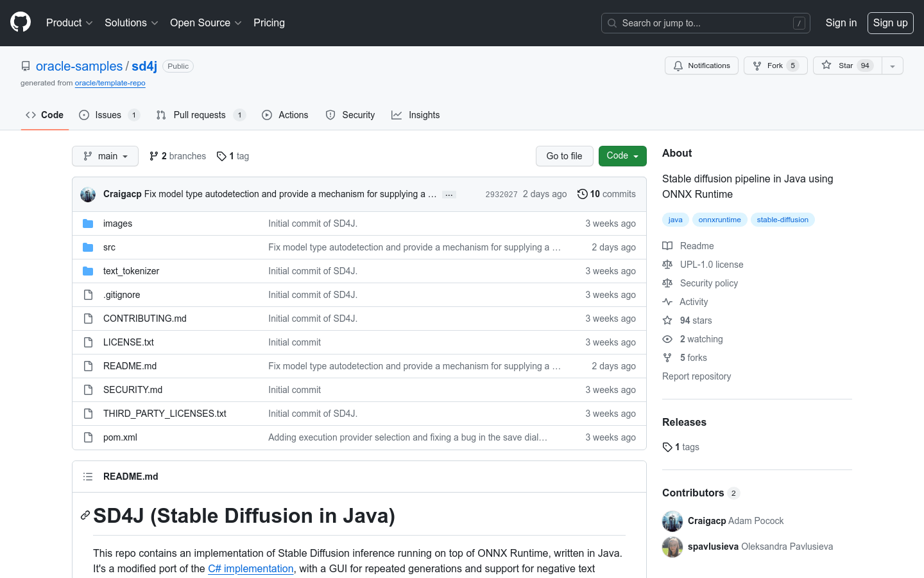
Task: Open the main branch selector dropdown
Action: tap(105, 156)
